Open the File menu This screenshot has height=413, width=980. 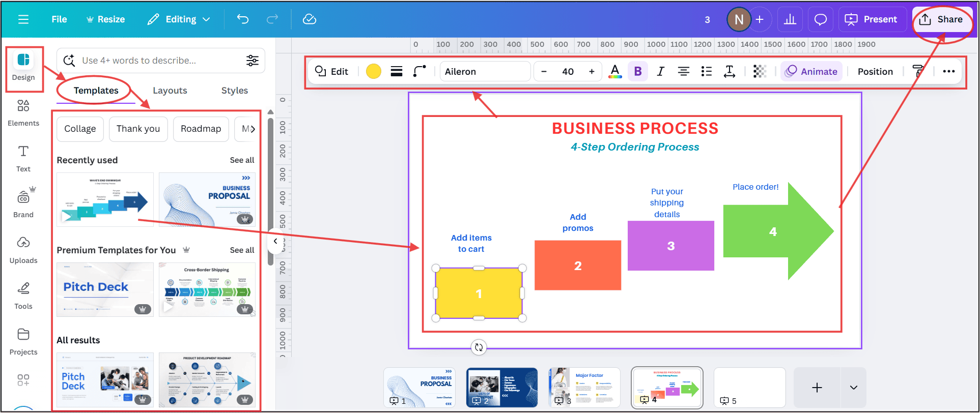(59, 19)
